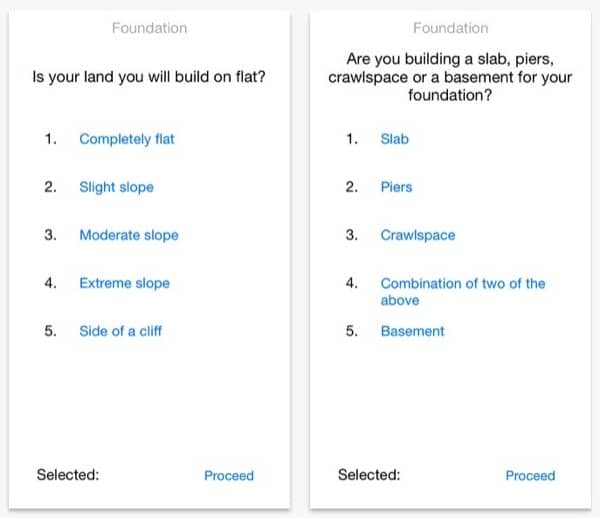Screen dimensions: 600x518
Task: Click the right screen's Foundation title
Action: pos(450,28)
